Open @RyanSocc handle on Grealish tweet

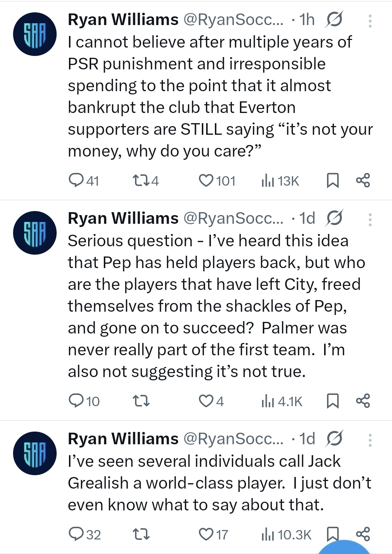click(x=233, y=439)
